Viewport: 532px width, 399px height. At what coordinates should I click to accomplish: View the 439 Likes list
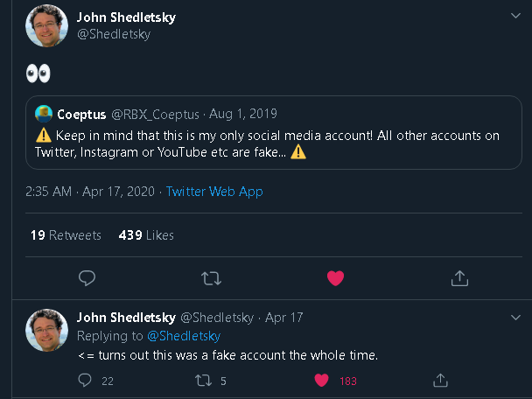146,234
